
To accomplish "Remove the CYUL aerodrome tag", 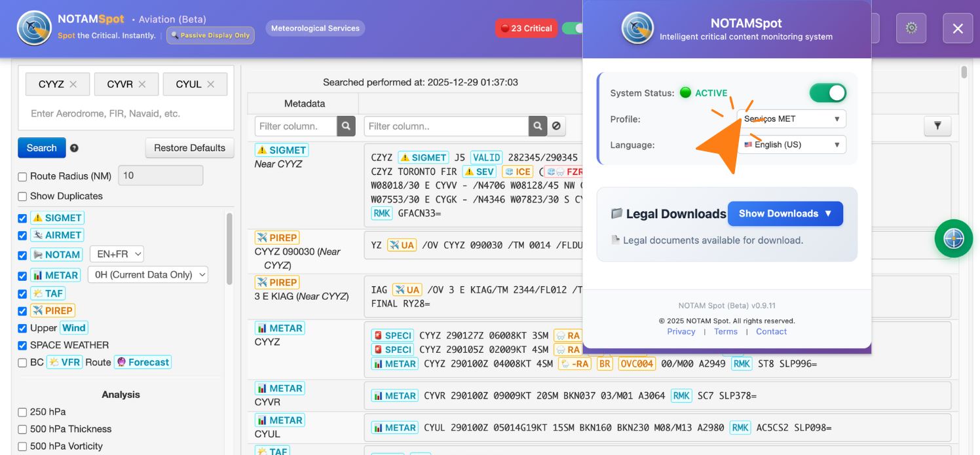I will 210,84.
